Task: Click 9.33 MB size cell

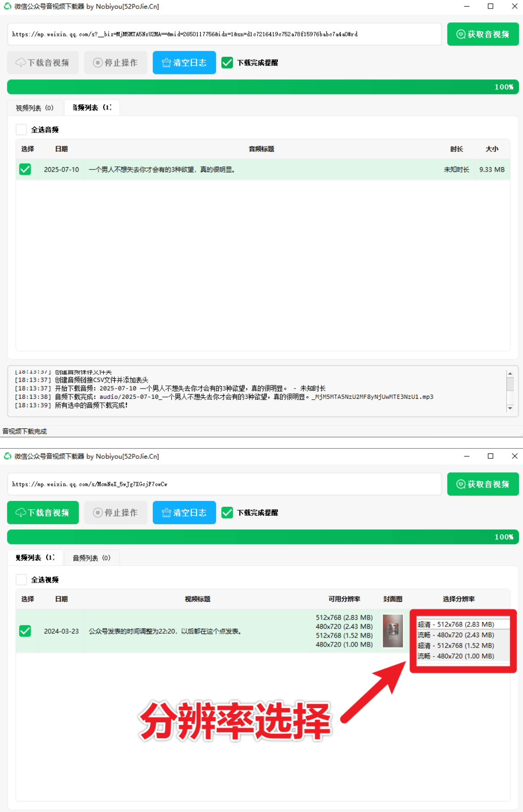Action: click(x=492, y=169)
